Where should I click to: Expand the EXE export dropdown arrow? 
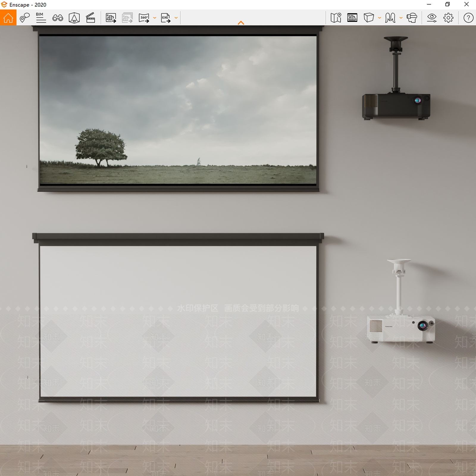[x=176, y=18]
